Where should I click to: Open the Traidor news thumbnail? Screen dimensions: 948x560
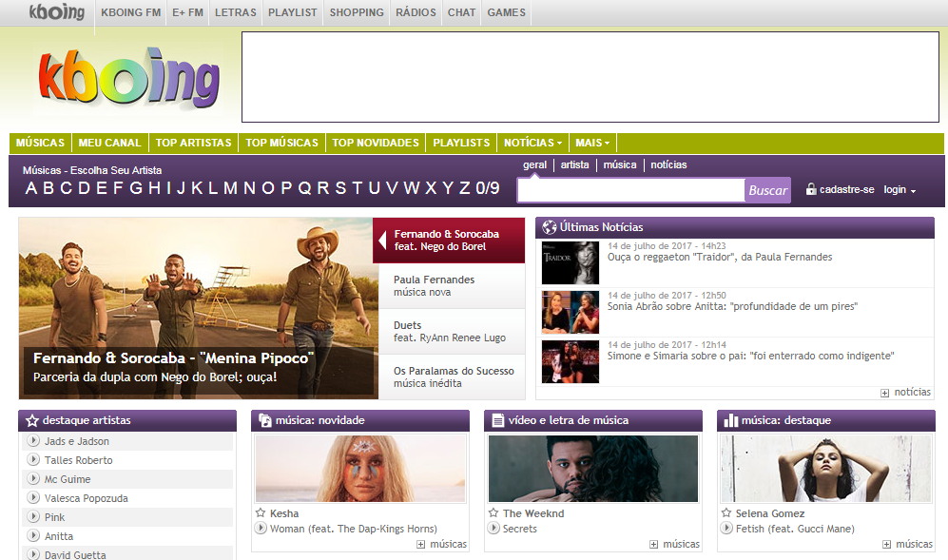[571, 262]
